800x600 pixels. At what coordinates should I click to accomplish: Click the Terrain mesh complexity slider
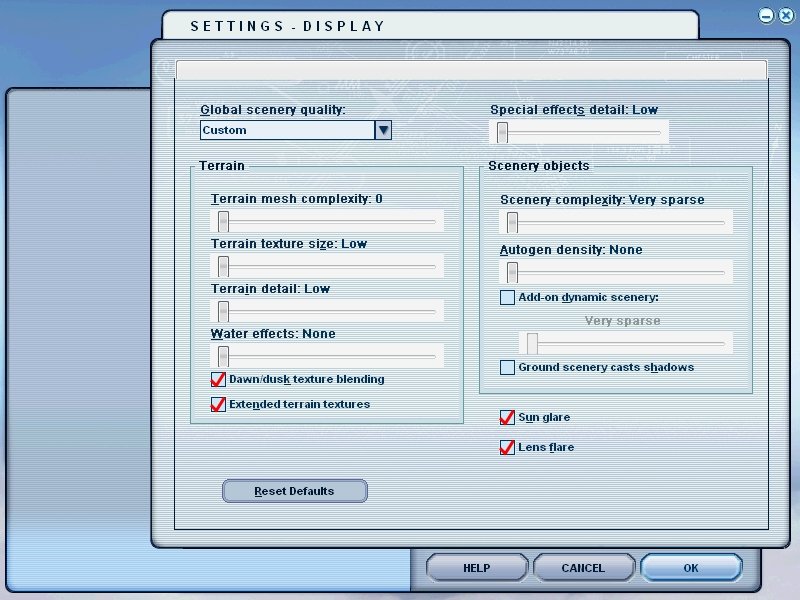[x=224, y=221]
